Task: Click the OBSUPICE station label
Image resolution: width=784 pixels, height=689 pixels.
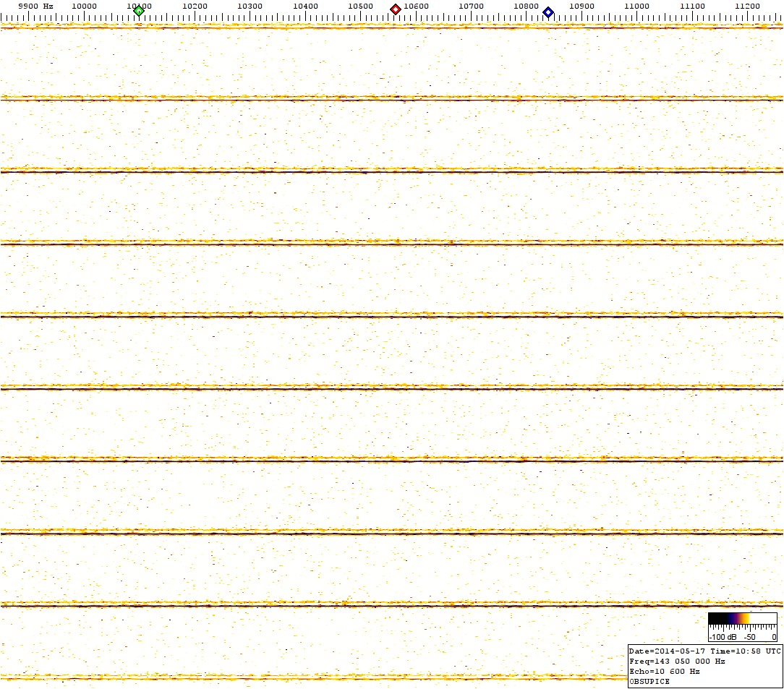Action: pos(649,681)
